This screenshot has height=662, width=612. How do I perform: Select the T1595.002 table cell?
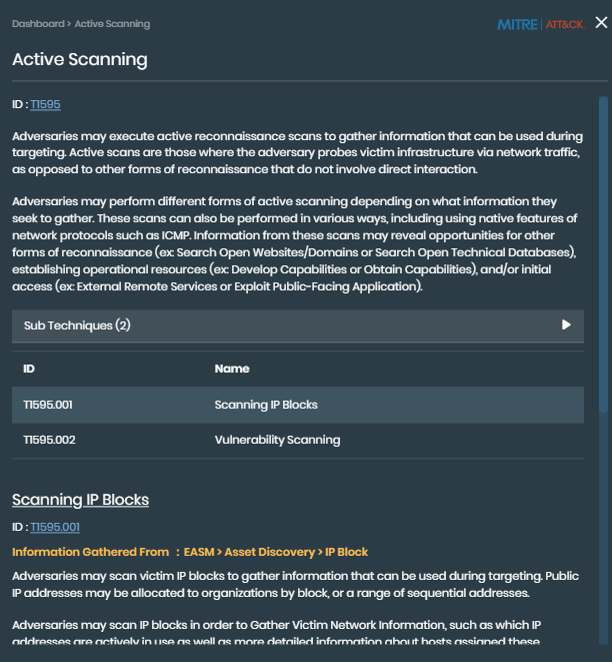coord(49,439)
